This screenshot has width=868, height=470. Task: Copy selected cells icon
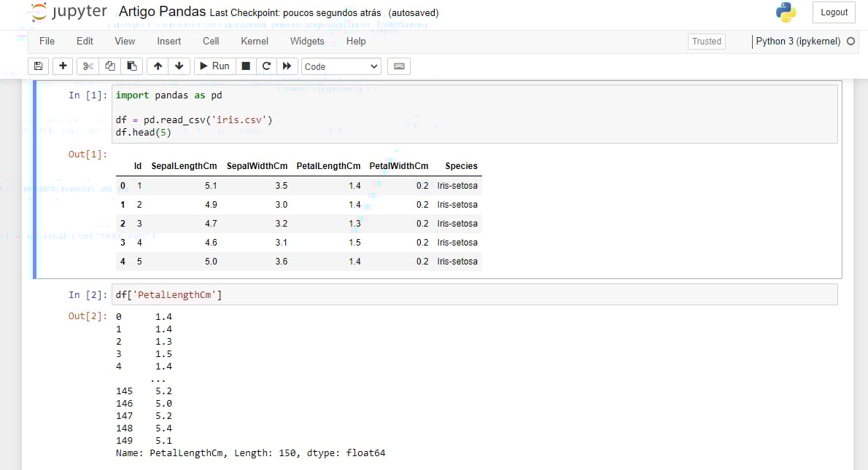[x=109, y=66]
